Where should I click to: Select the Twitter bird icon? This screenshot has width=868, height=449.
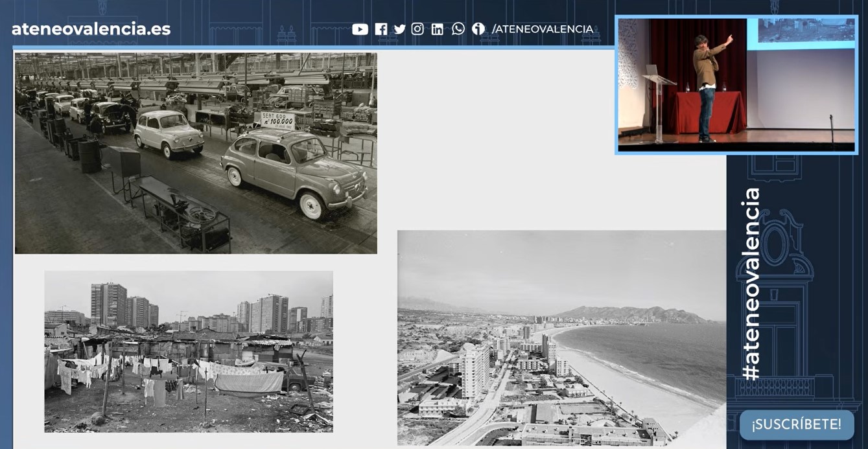(399, 29)
